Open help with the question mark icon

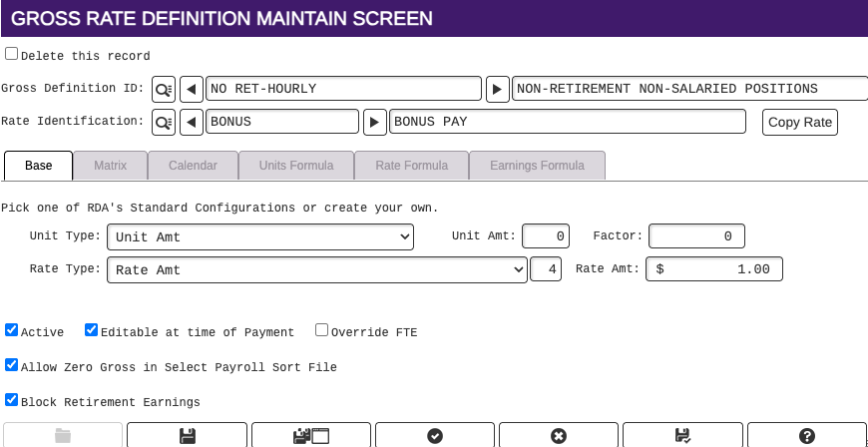pyautogui.click(x=807, y=436)
